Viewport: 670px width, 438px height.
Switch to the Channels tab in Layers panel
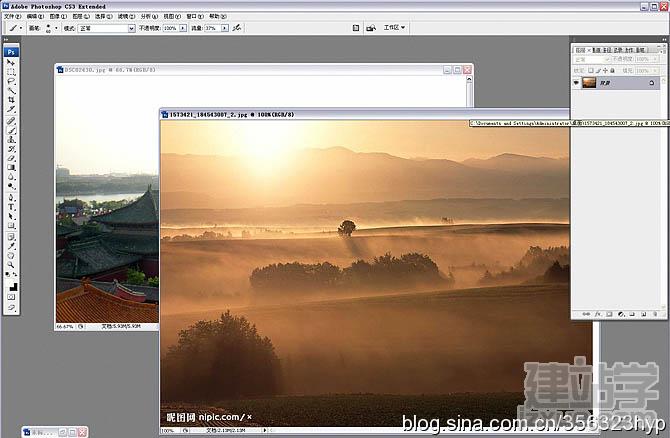[x=596, y=50]
